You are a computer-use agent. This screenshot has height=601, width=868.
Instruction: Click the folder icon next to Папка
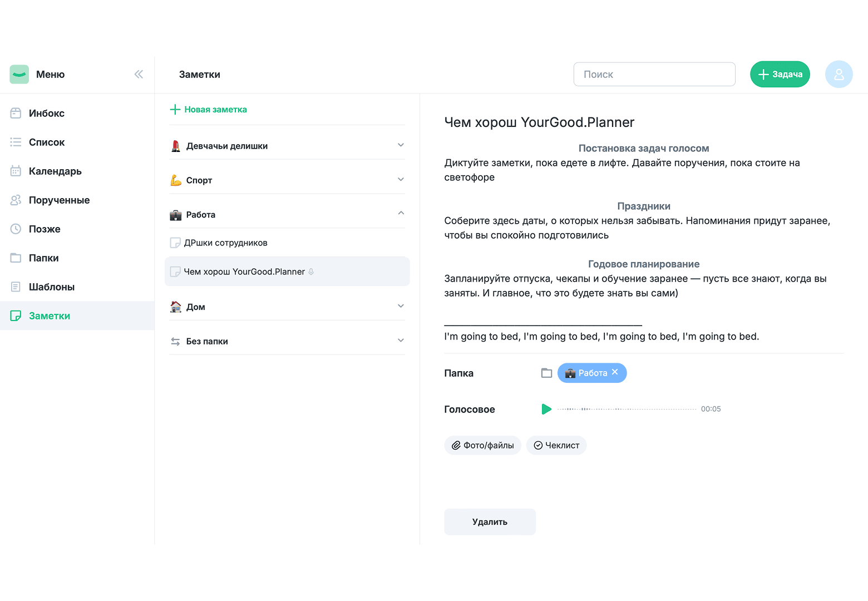[x=546, y=373]
